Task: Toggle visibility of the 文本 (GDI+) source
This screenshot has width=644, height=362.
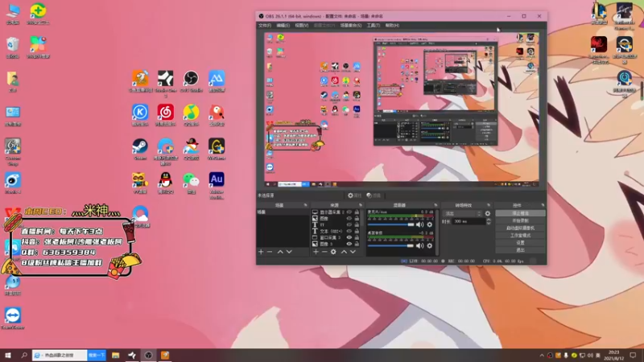Action: coord(349,231)
